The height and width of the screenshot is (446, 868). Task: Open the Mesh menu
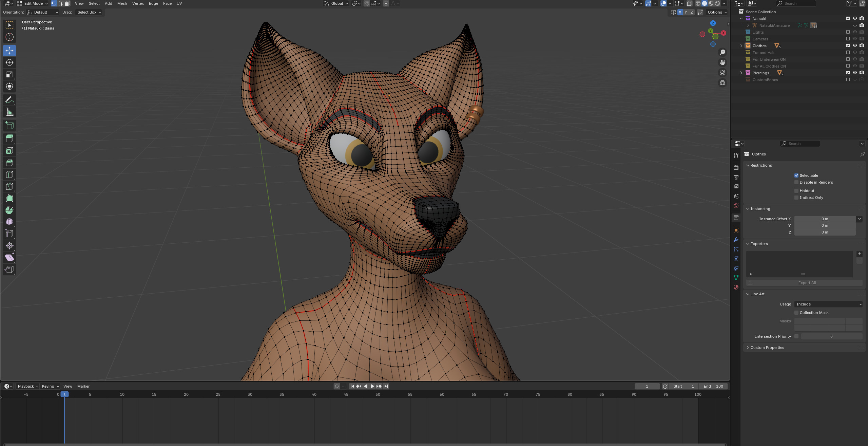(122, 3)
